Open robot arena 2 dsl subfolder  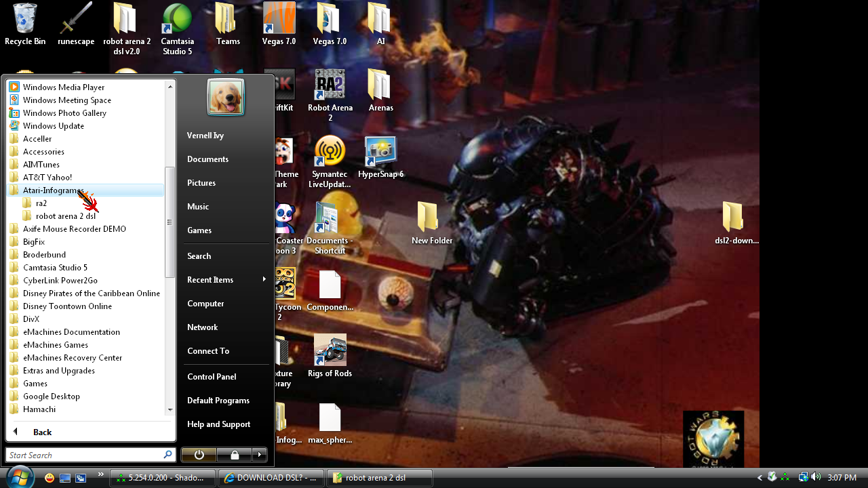(86, 216)
